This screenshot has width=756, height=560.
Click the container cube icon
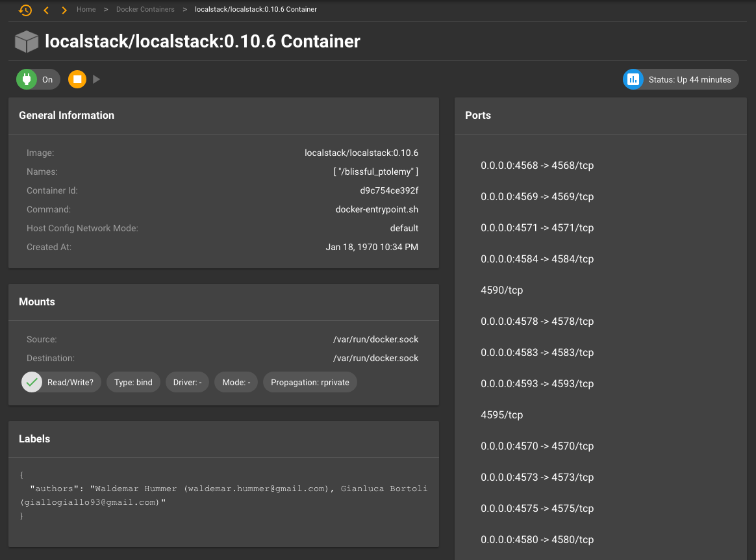click(x=27, y=42)
